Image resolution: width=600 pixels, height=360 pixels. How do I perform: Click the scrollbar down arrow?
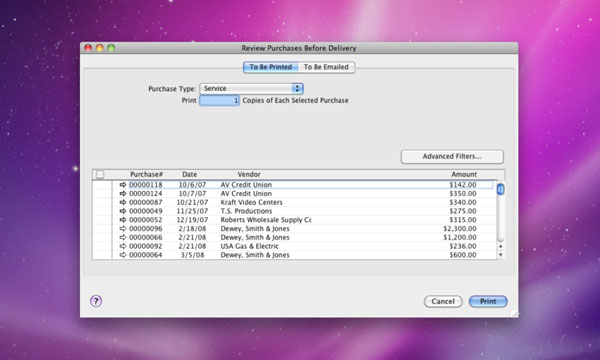tap(501, 255)
